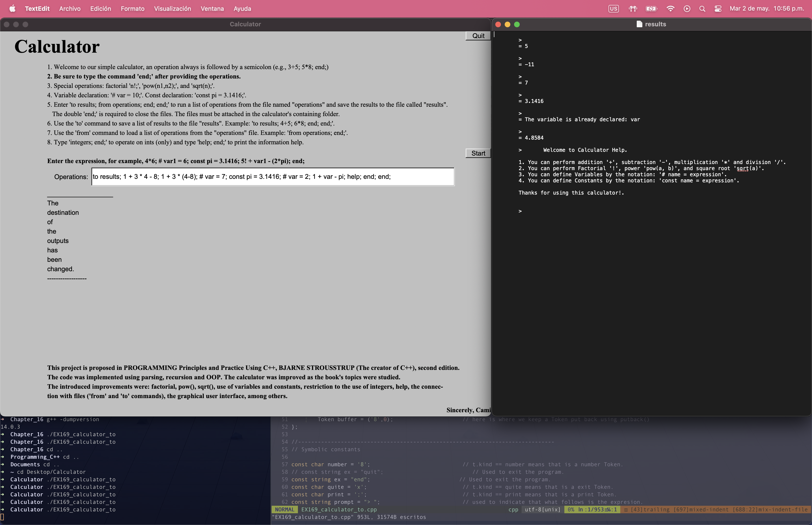
Task: Click EX169_calculator_to.cpp filename in status line
Action: (x=339, y=509)
